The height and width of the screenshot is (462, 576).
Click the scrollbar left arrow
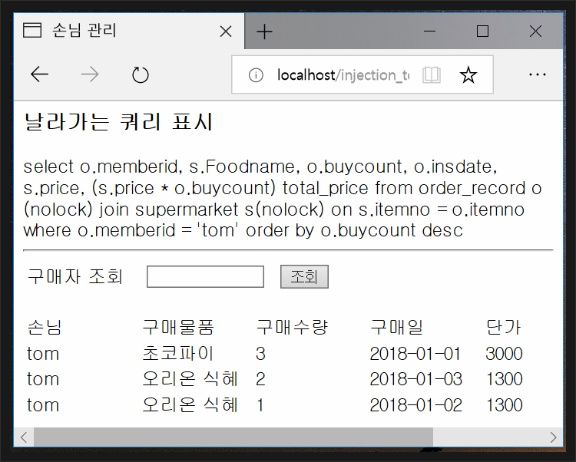tap(24, 437)
